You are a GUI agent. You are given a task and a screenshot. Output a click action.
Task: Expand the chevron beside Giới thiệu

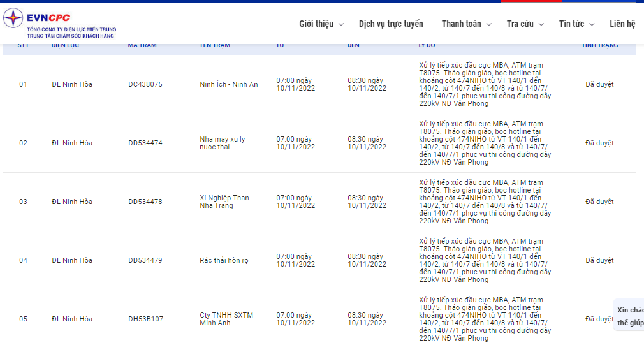(341, 24)
